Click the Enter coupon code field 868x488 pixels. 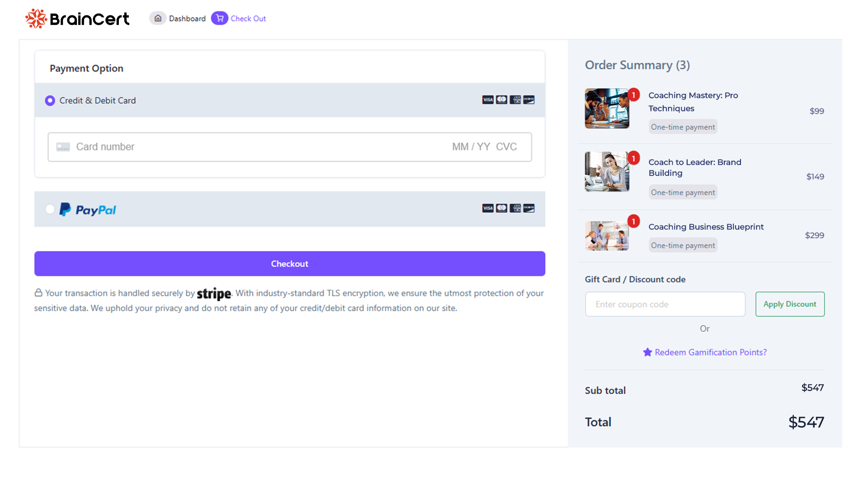click(665, 304)
